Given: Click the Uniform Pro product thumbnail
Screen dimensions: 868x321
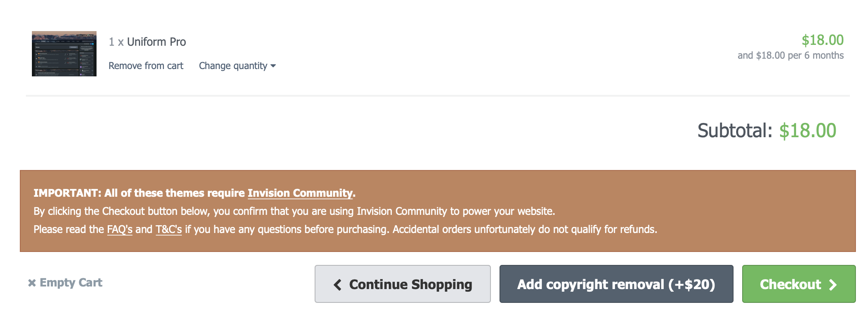Looking at the screenshot, I should [64, 53].
